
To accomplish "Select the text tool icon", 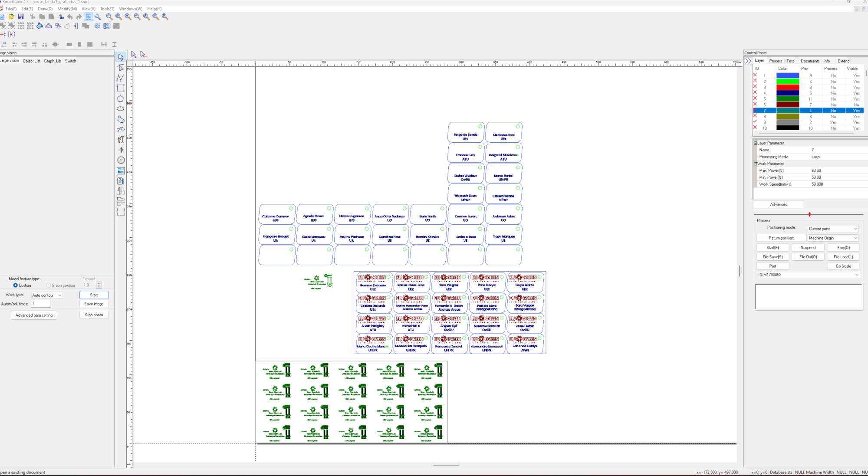I will 121,140.
